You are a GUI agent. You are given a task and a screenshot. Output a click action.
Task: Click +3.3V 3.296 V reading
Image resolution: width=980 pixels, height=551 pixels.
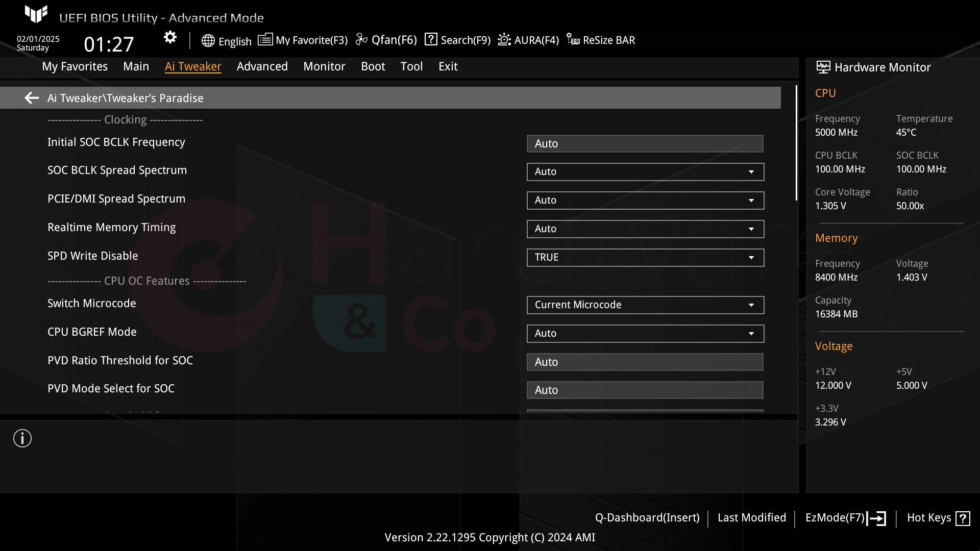830,422
